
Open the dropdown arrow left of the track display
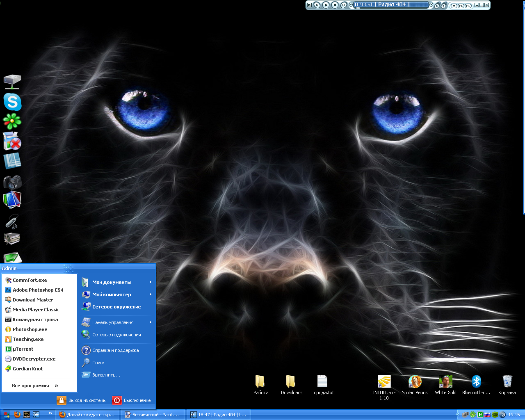[351, 5]
